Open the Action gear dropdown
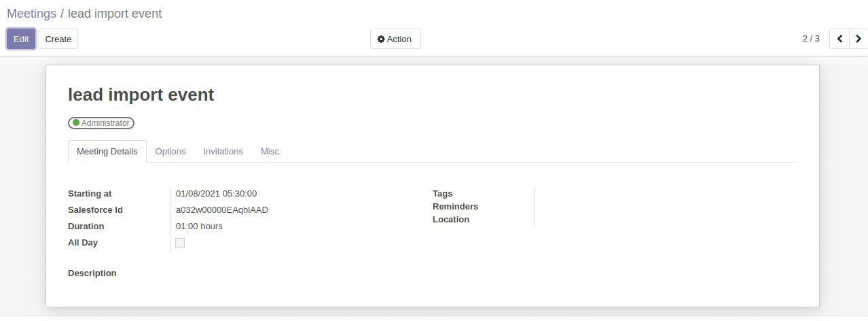This screenshot has height=321, width=868. click(x=395, y=39)
